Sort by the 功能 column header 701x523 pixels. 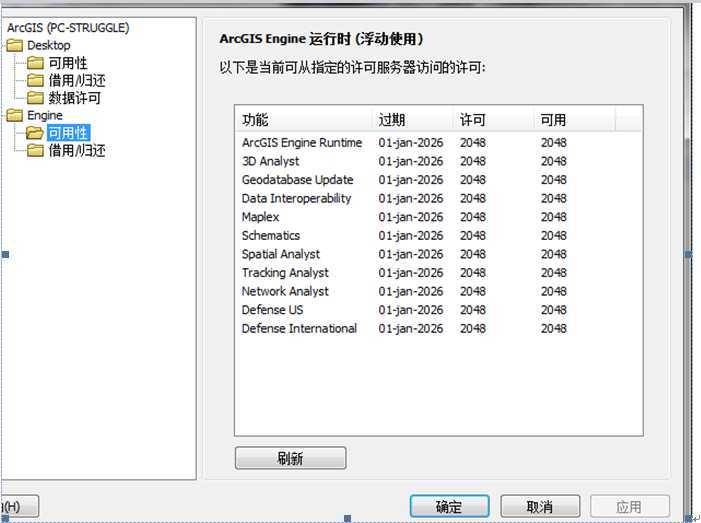coord(304,120)
